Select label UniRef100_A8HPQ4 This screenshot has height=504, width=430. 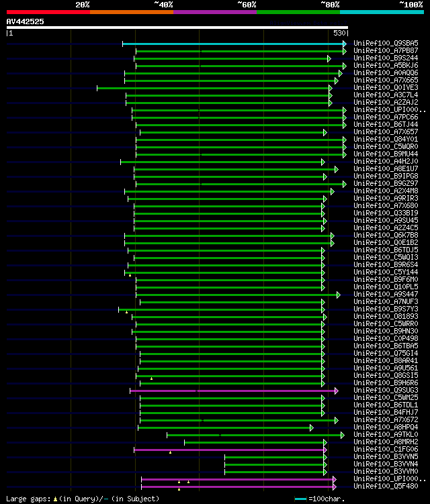click(386, 427)
